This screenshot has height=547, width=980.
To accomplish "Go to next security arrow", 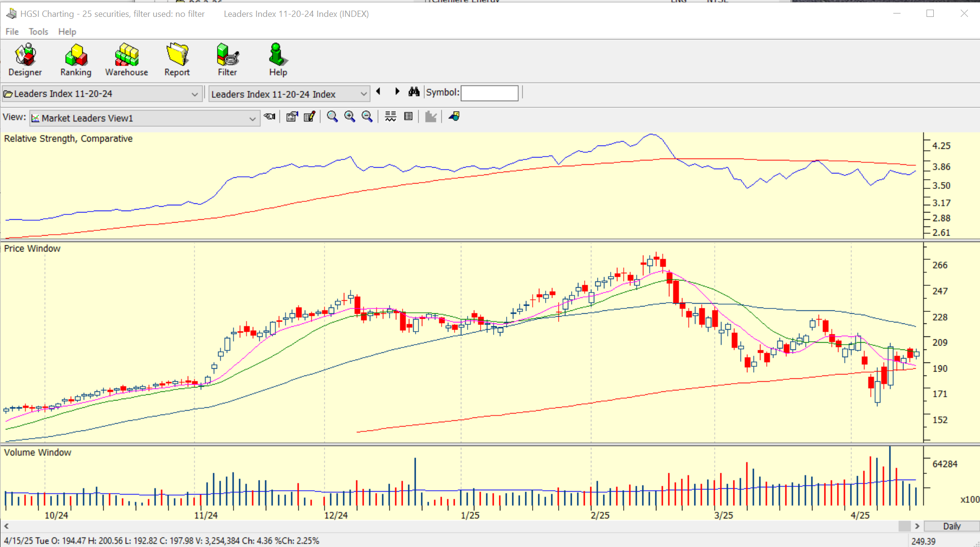I will pos(397,92).
